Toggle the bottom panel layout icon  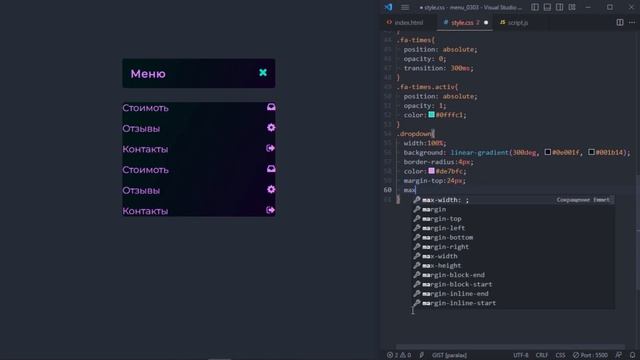coord(547,7)
